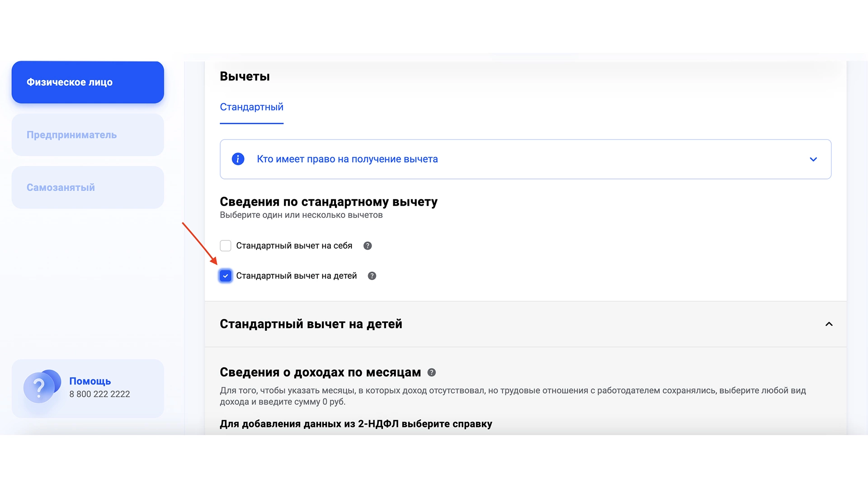Collapse Стандартный вычет на детей section
Image resolution: width=868 pixels, height=488 pixels.
click(x=829, y=324)
